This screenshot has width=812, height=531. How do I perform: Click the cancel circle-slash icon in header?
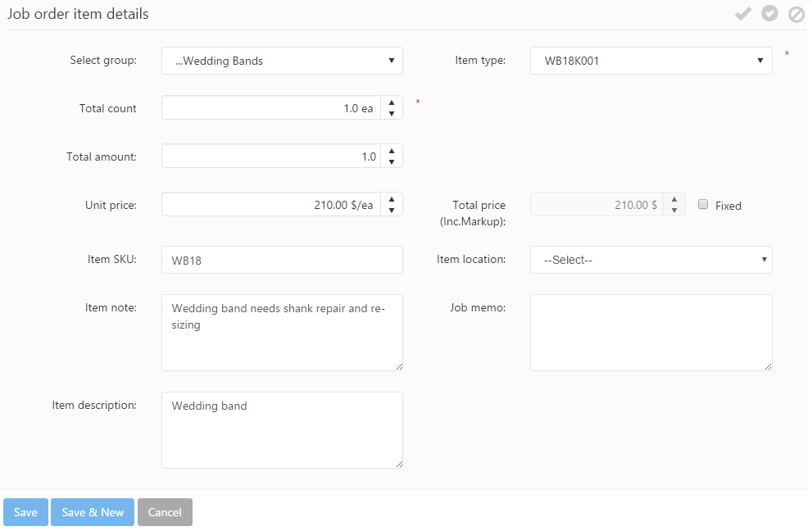(796, 14)
